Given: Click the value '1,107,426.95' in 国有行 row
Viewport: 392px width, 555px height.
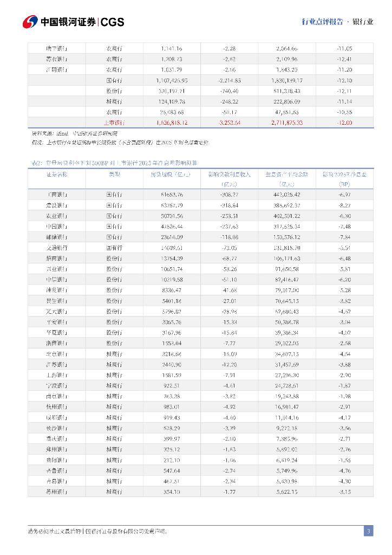Looking at the screenshot, I should [x=172, y=80].
